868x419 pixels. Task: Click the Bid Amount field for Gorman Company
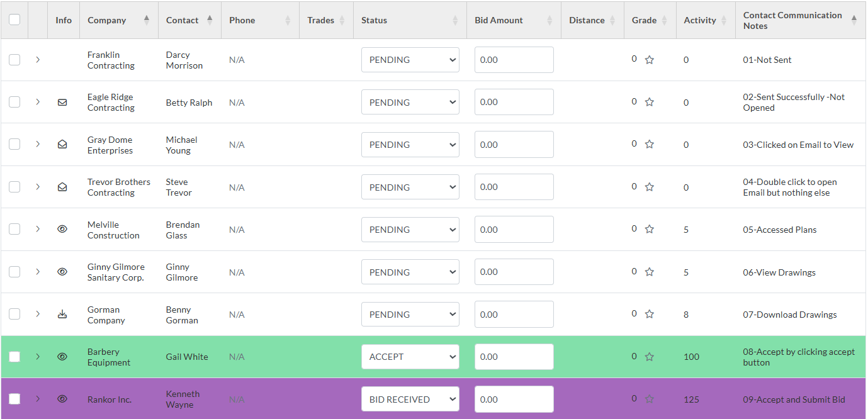(x=514, y=315)
